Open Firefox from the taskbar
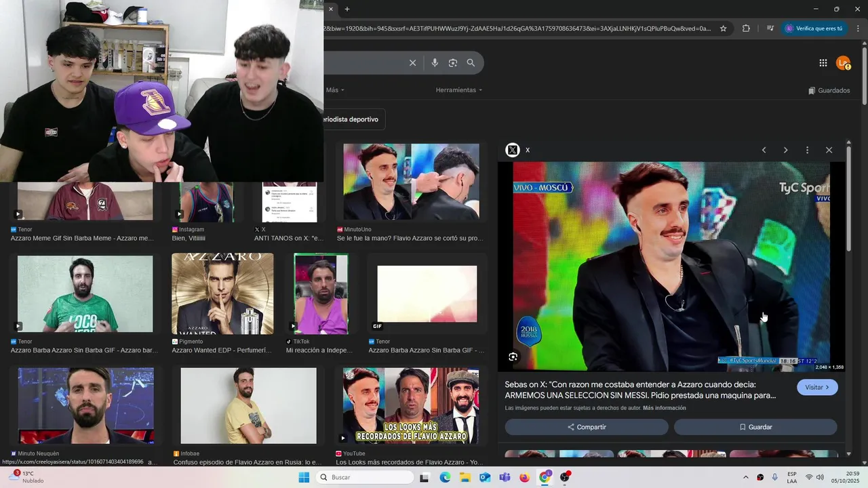 tap(524, 477)
